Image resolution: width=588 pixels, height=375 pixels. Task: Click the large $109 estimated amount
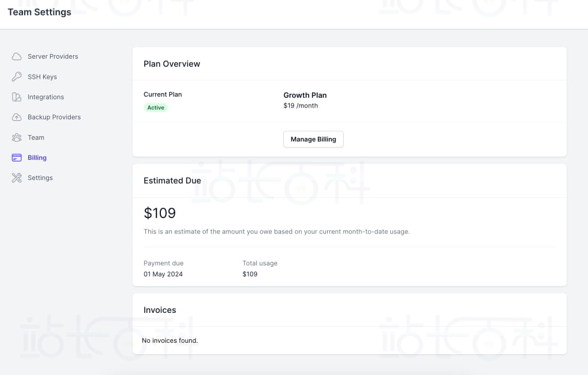(x=160, y=213)
